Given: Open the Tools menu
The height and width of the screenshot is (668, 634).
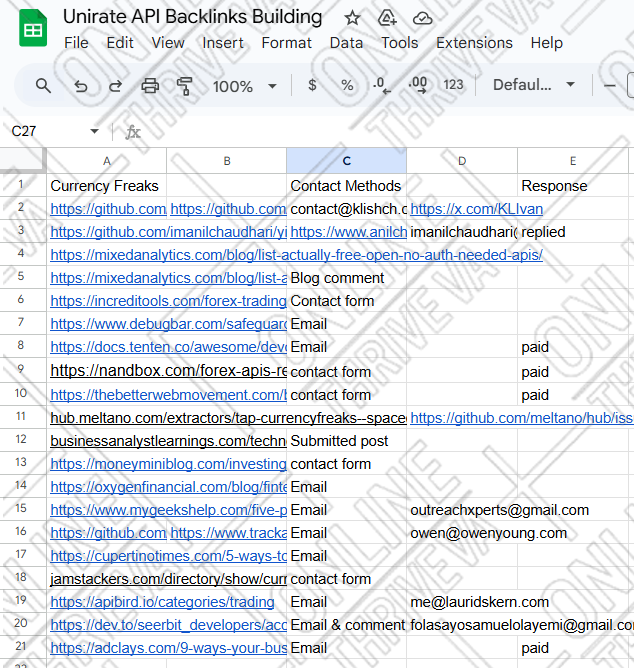Looking at the screenshot, I should [399, 43].
